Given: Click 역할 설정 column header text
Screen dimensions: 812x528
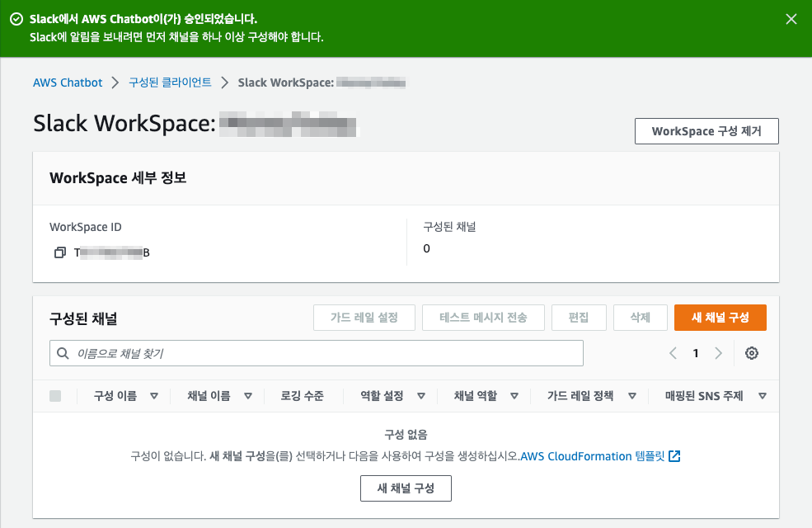Looking at the screenshot, I should [382, 396].
